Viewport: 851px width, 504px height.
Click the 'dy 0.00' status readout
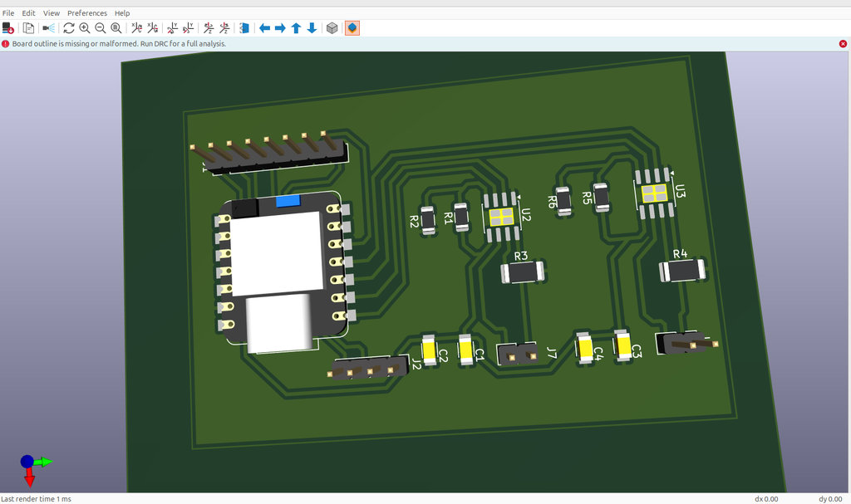coord(830,498)
